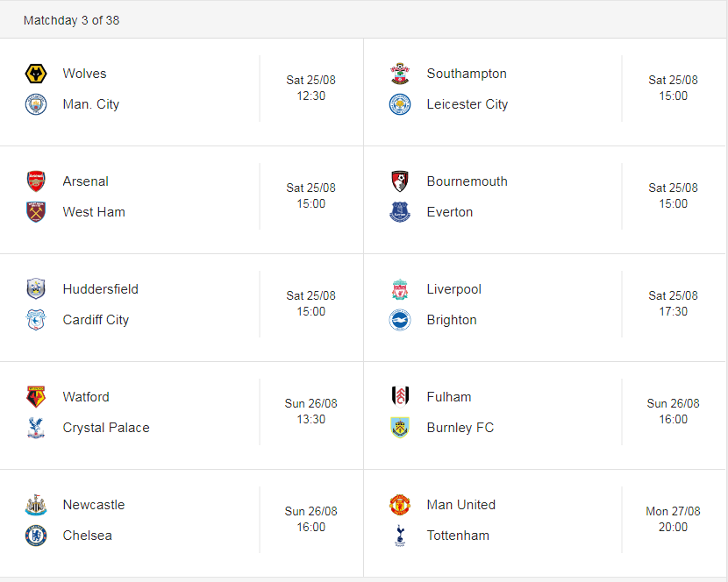Viewport: 728px width, 582px height.
Task: Click the Liverpool club crest
Action: coord(400,289)
